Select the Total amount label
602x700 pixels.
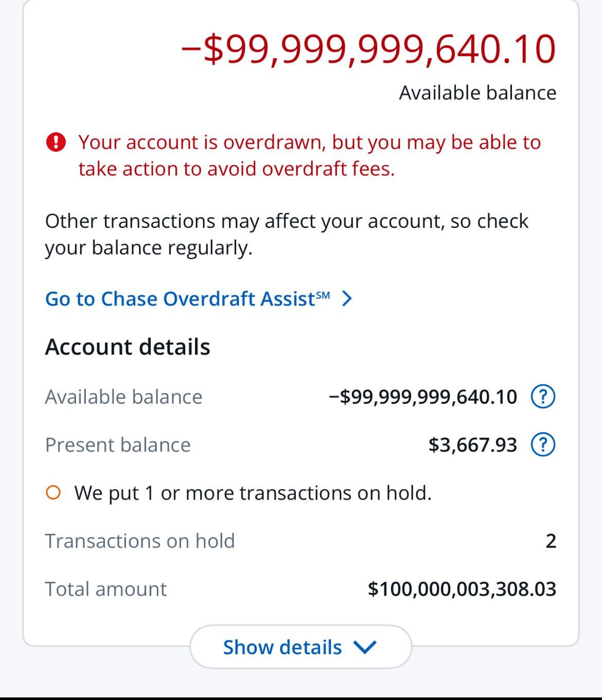point(106,589)
